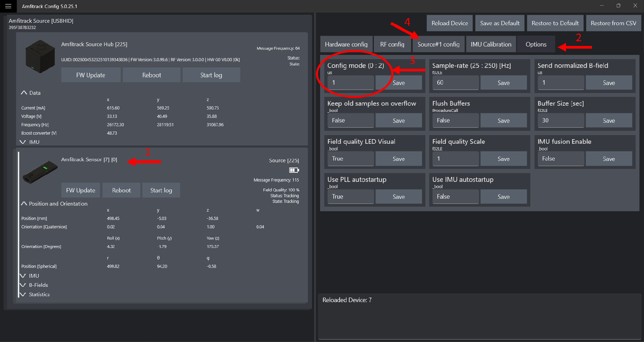Image resolution: width=644 pixels, height=342 pixels.
Task: Click the sensor battery level icon
Action: click(x=294, y=170)
